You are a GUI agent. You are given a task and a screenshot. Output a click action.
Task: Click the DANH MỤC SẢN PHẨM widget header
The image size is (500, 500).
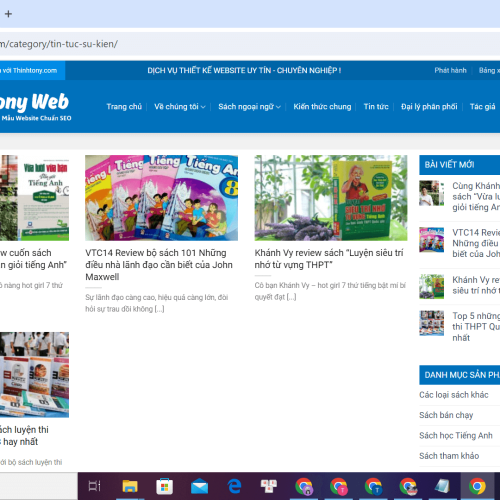pyautogui.click(x=460, y=375)
